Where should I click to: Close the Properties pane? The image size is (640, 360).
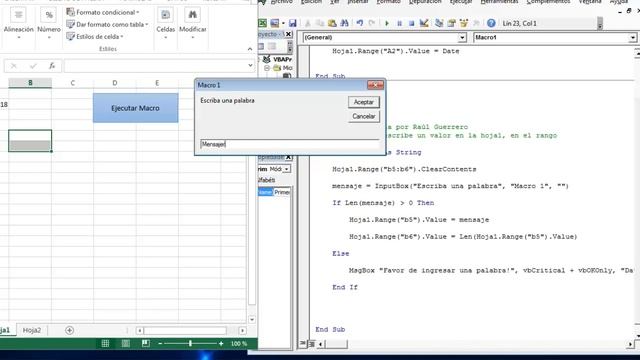click(289, 157)
